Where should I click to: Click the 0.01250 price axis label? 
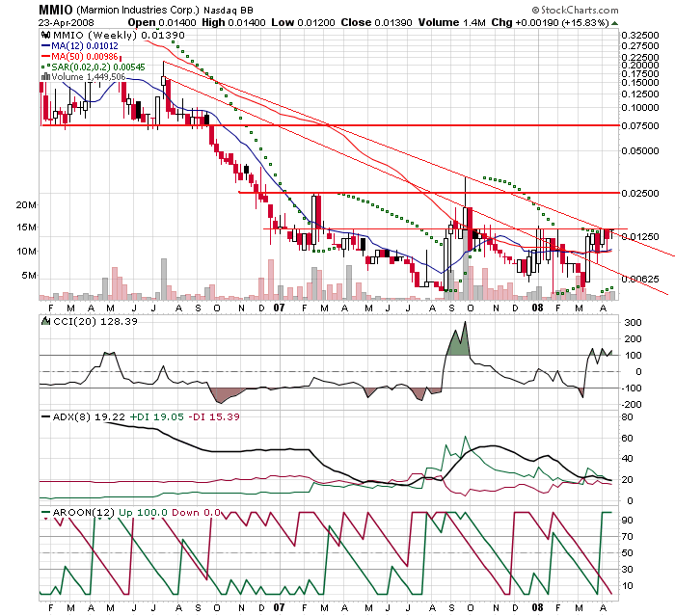tap(639, 236)
